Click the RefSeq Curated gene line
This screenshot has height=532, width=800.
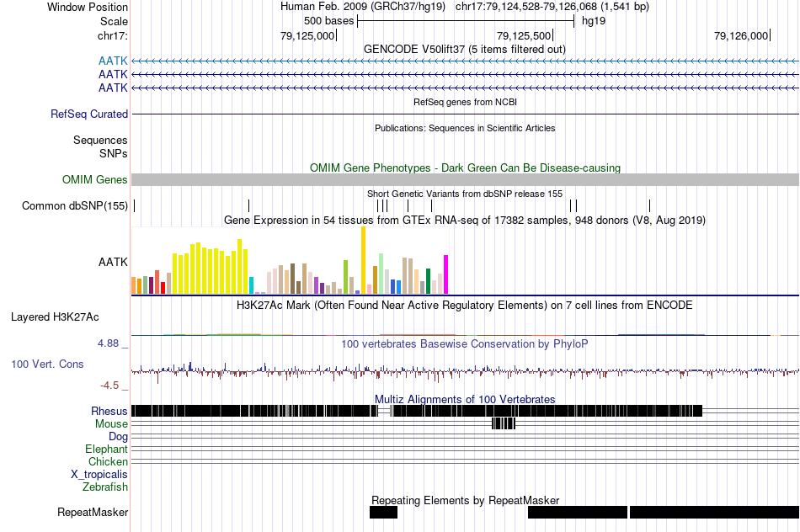465,114
